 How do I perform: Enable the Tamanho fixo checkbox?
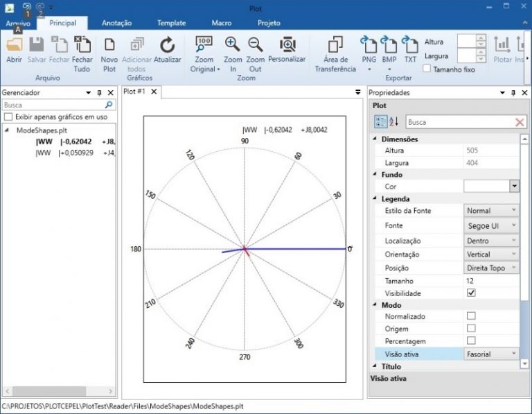(x=427, y=69)
